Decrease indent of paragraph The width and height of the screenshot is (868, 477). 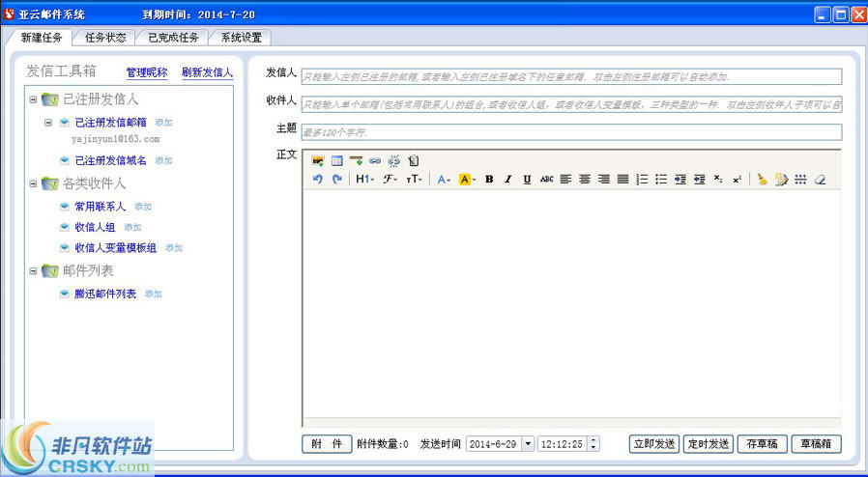699,179
